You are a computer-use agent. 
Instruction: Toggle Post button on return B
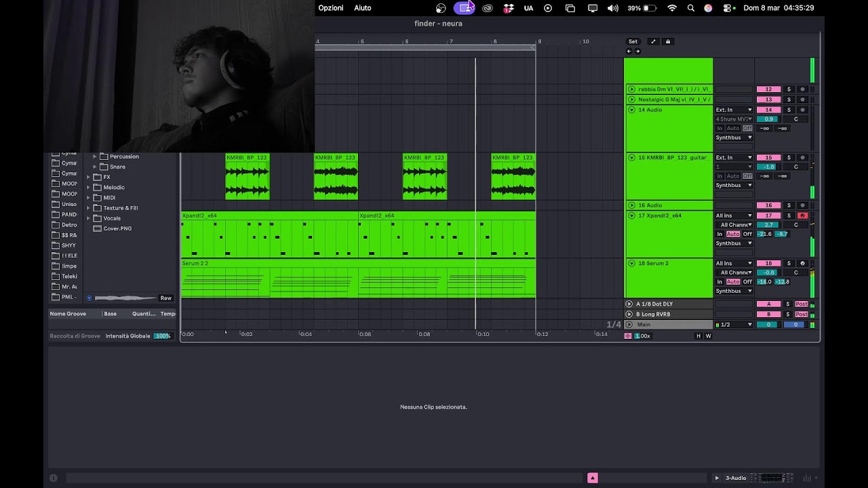click(802, 314)
